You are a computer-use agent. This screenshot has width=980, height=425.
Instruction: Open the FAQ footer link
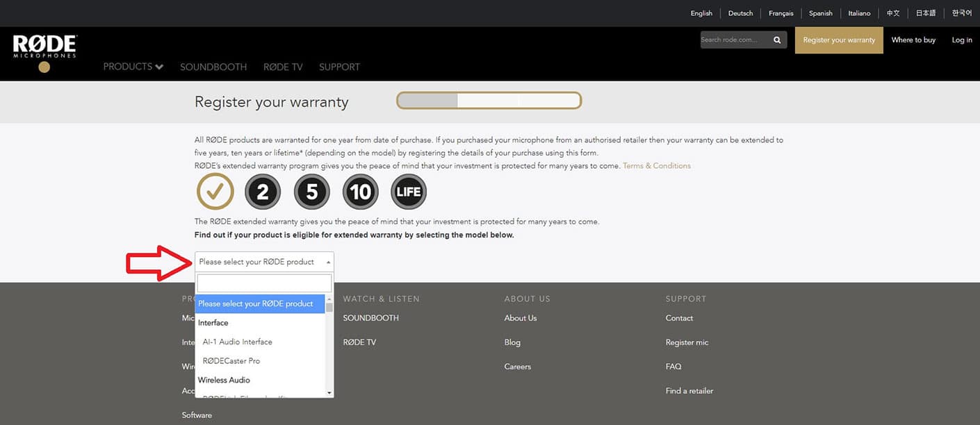(x=673, y=367)
